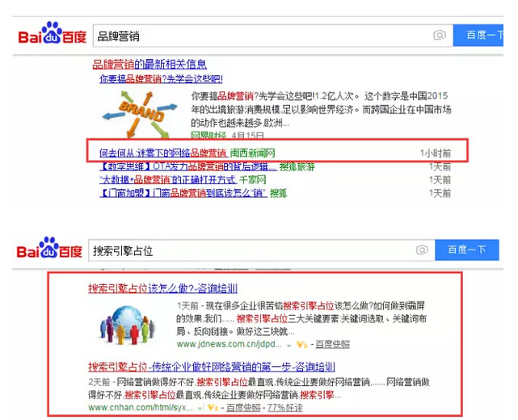Image resolution: width=518 pixels, height=420 pixels.
Task: Click 1天前 timestamp on the 千家网 row
Action: point(440,180)
